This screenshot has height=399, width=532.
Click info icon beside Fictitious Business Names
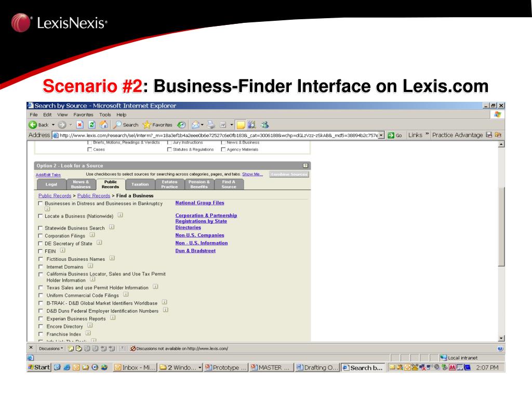(x=112, y=258)
